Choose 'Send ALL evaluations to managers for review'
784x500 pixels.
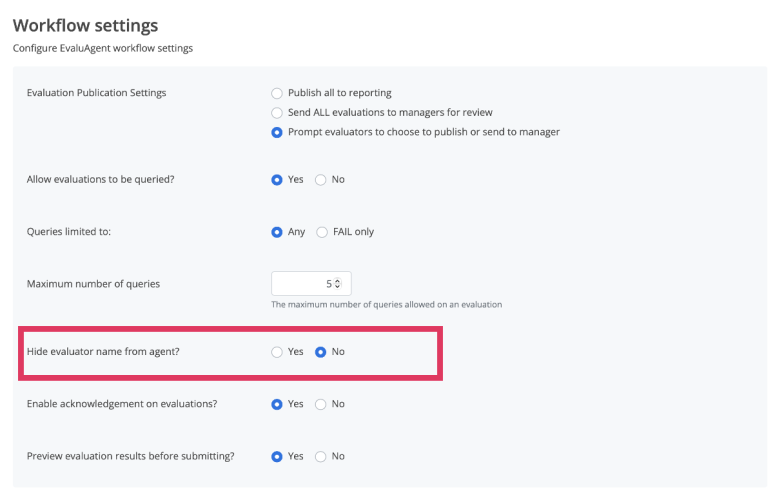(x=278, y=113)
